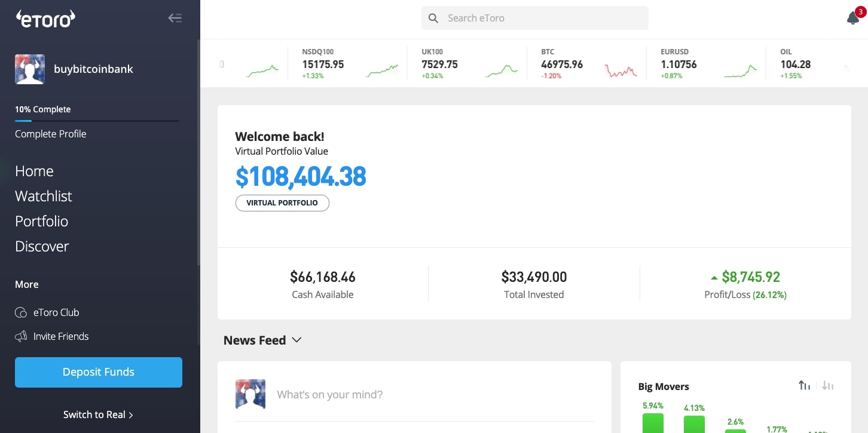
Task: Click the Invite Friends megaphone icon
Action: [21, 337]
